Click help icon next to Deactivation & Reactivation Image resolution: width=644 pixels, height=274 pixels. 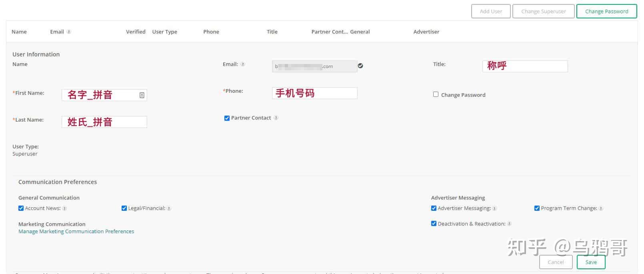click(509, 224)
